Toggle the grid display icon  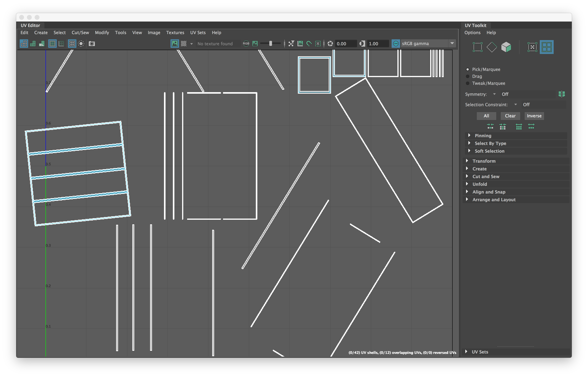point(72,44)
